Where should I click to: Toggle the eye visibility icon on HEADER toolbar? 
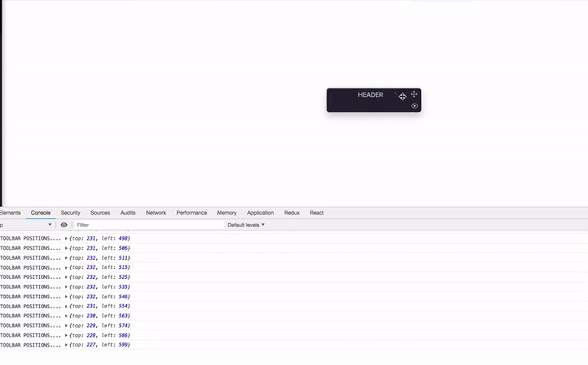(414, 106)
